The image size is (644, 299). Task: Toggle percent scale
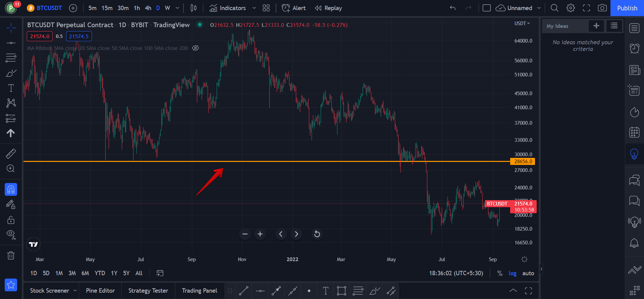(x=500, y=273)
